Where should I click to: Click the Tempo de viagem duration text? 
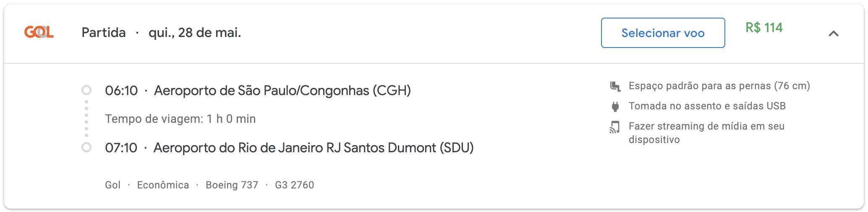pos(180,119)
